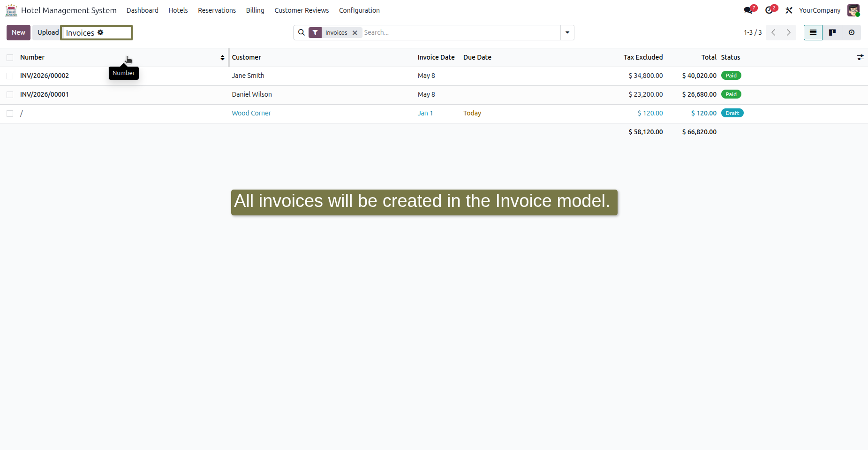Sort by Total column header
Image resolution: width=868 pixels, height=450 pixels.
click(709, 57)
